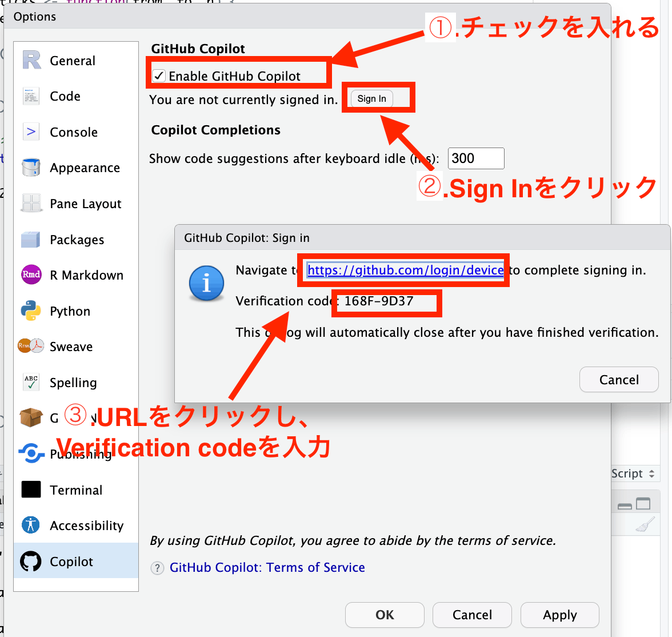Screen dimensions: 672x637
Task: Switch to the R Markdown section label
Action: pos(87,275)
